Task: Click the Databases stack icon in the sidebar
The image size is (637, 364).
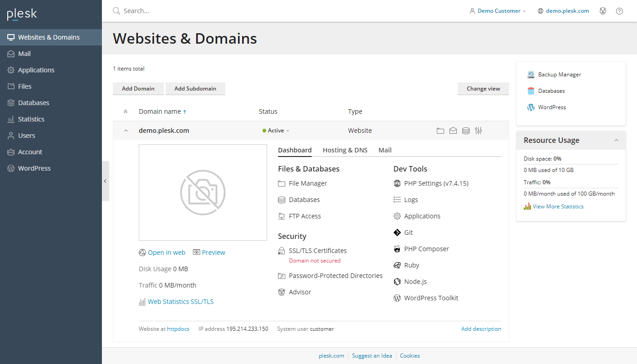Action: 11,103
